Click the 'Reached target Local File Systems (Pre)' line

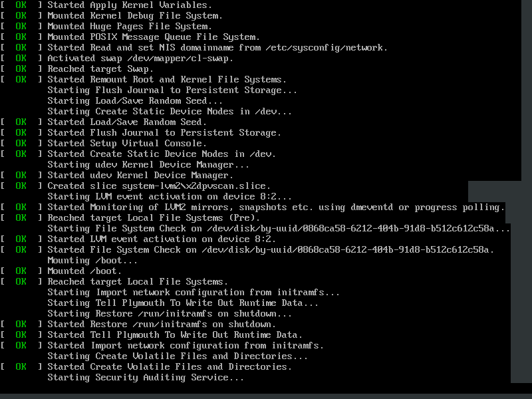(x=154, y=218)
